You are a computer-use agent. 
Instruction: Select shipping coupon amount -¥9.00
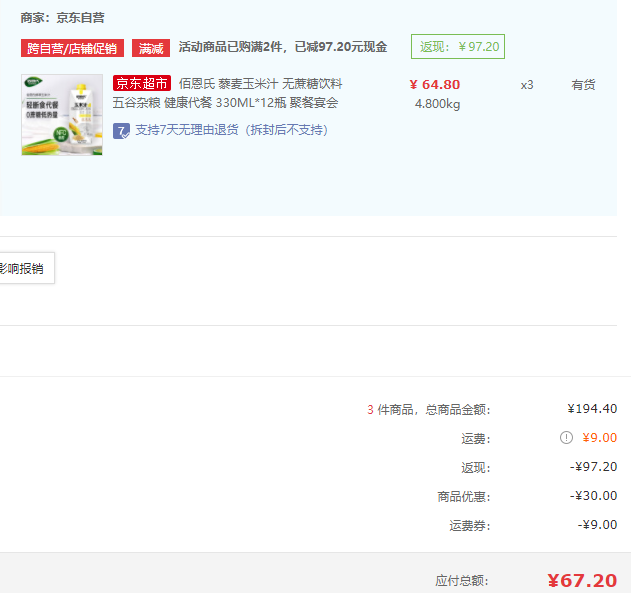pyautogui.click(x=597, y=525)
